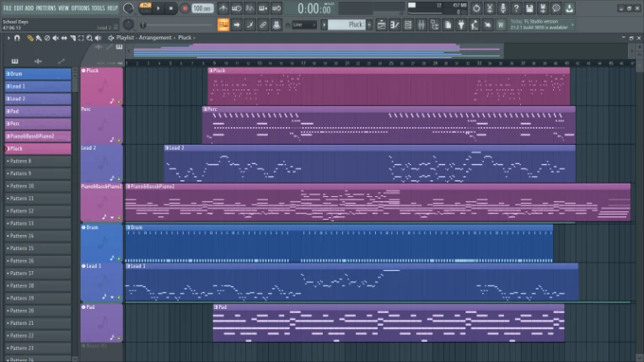Open the Piano roll view icon
This screenshot has height=362, width=644.
pos(394,25)
